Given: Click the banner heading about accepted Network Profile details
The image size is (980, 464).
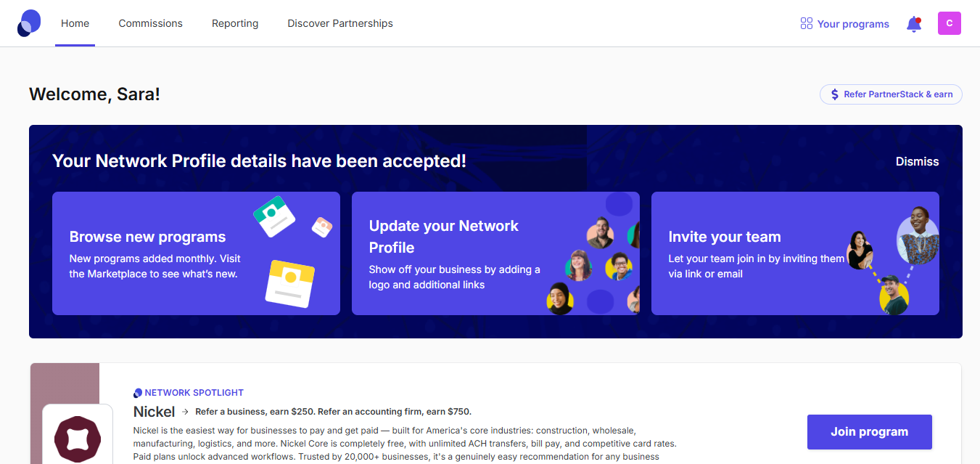Looking at the screenshot, I should [x=259, y=161].
